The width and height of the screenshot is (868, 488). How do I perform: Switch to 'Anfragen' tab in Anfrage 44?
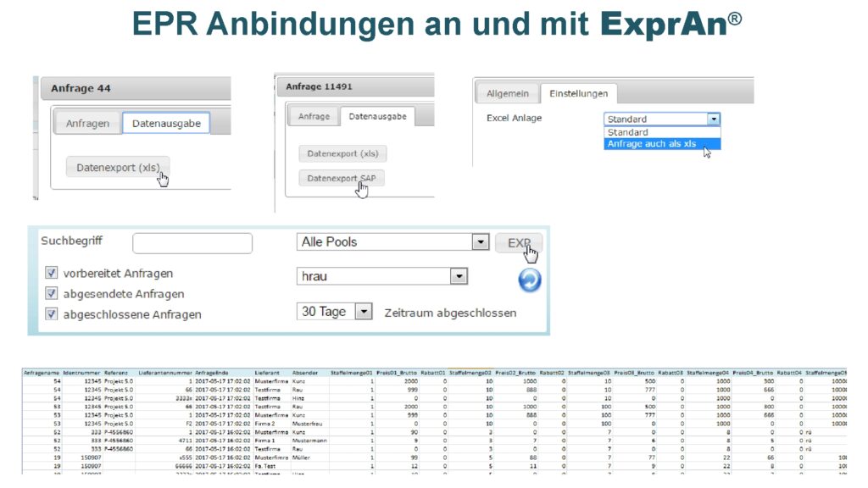(87, 124)
